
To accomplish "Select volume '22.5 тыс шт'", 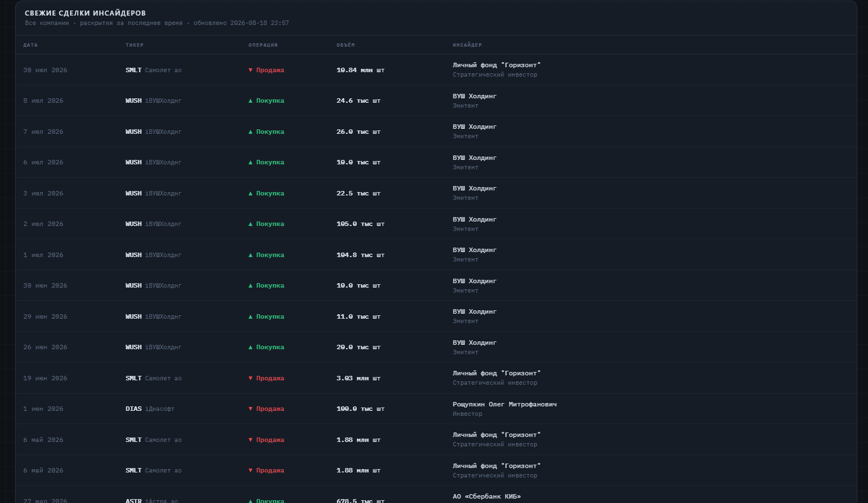I will (358, 193).
